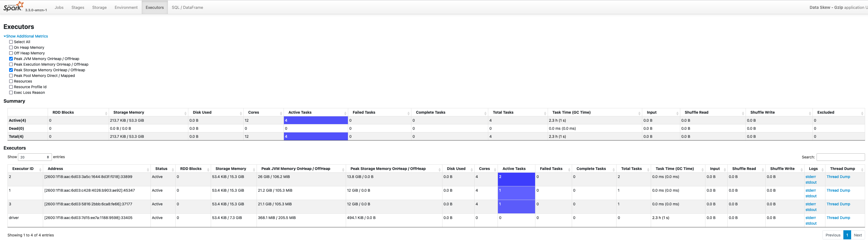Click the driver address ending 33405
Image resolution: width=868 pixels, height=241 pixels.
tap(88, 218)
